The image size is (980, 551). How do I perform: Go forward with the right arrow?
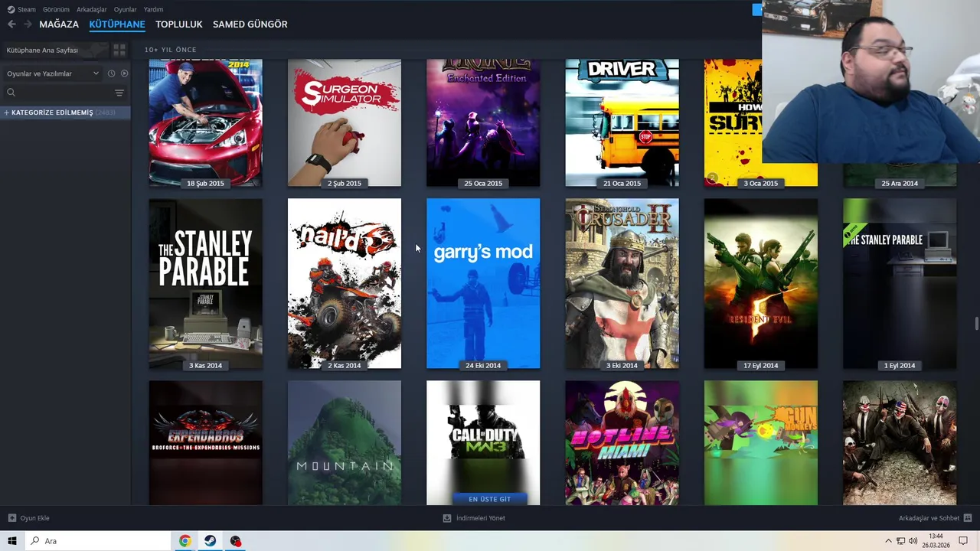click(x=28, y=24)
